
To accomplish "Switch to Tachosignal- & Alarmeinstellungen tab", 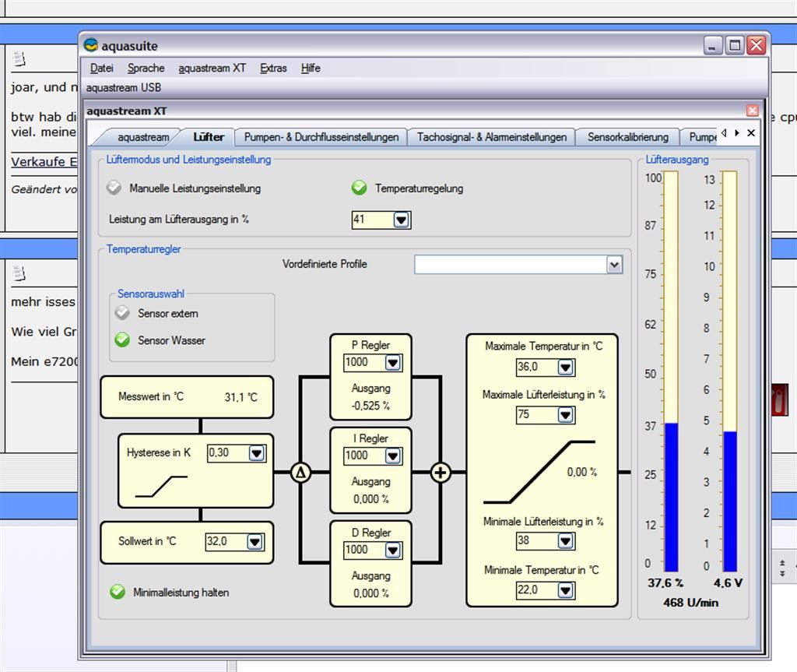I will click(x=492, y=137).
